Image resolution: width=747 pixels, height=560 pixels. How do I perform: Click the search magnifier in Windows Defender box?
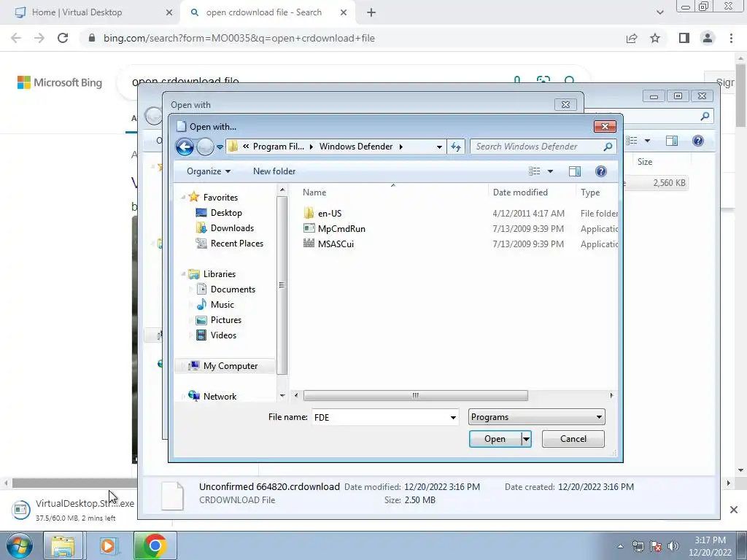click(x=608, y=147)
